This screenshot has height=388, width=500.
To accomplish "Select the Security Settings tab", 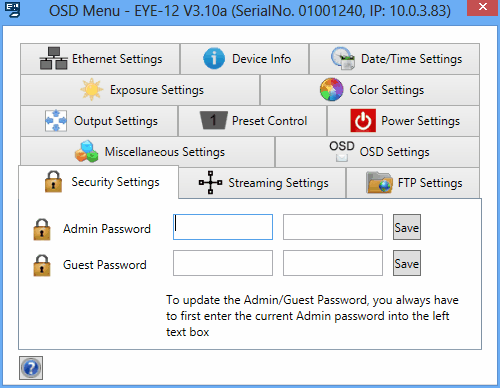I will 99,182.
